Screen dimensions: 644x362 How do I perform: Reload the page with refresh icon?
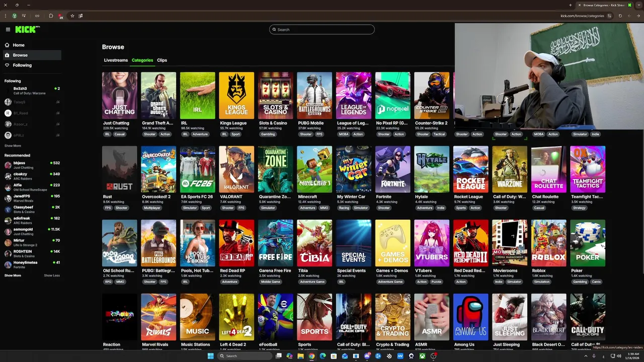coord(620,16)
